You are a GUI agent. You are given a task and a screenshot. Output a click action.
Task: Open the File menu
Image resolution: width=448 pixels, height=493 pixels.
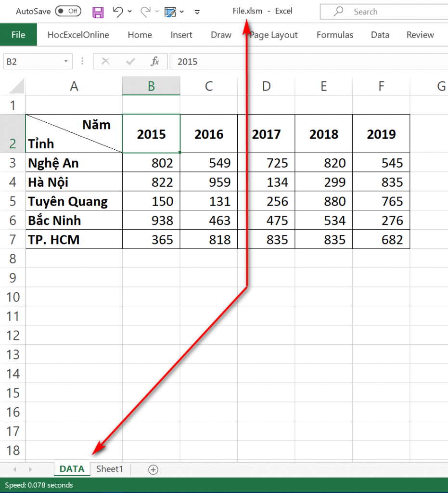pos(18,35)
